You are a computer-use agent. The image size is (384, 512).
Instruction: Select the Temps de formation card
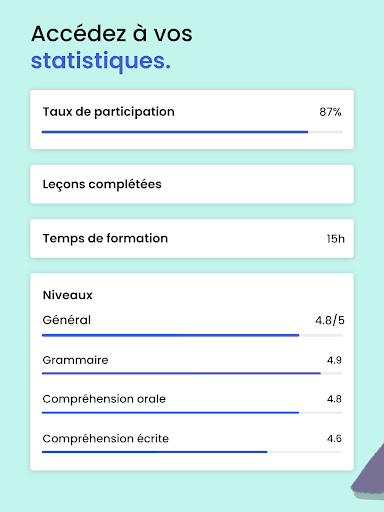coord(192,238)
